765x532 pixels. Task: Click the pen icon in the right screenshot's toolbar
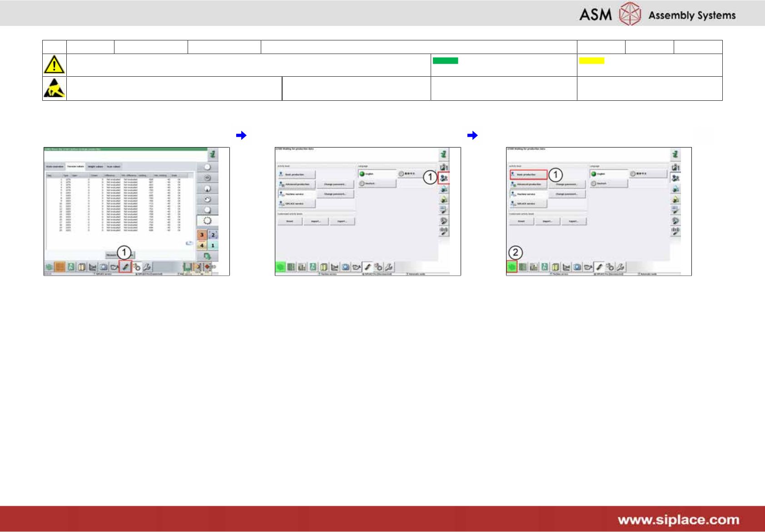(599, 267)
